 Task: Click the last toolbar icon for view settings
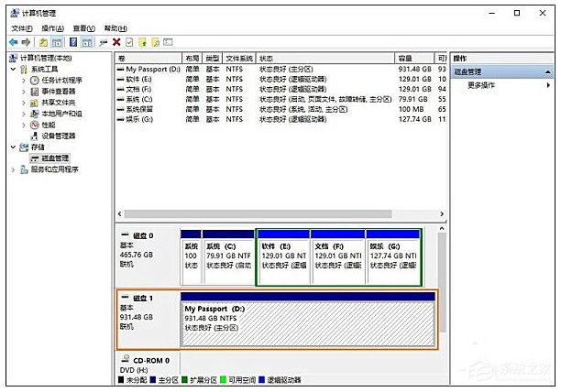click(x=168, y=42)
